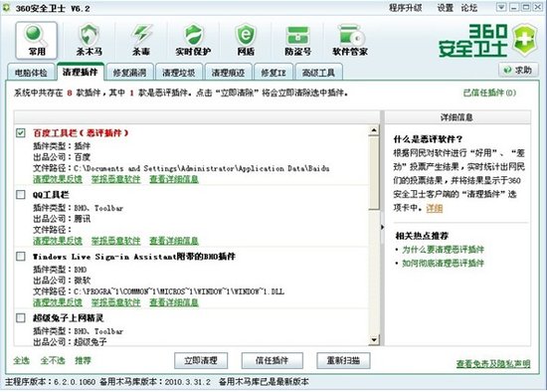The image size is (547, 392).
Task: Open 论坛 in the title bar
Action: pyautogui.click(x=468, y=8)
